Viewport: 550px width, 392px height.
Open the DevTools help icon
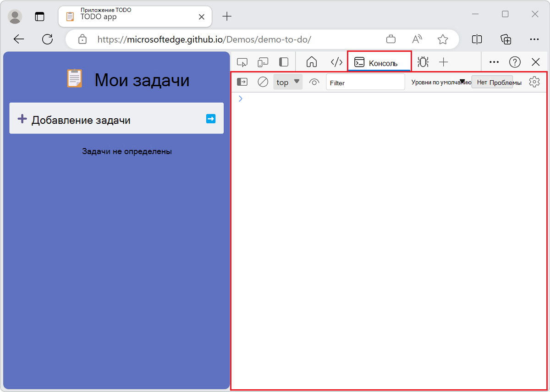point(515,62)
